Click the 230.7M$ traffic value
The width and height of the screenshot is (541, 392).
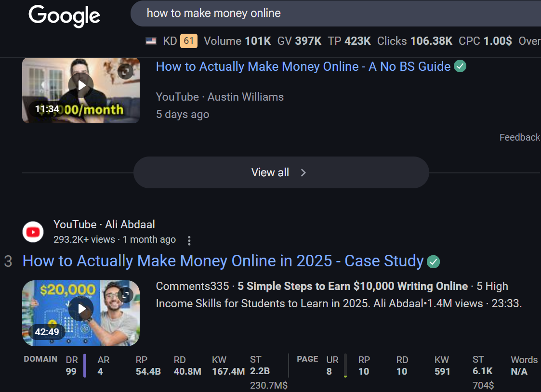tap(269, 385)
